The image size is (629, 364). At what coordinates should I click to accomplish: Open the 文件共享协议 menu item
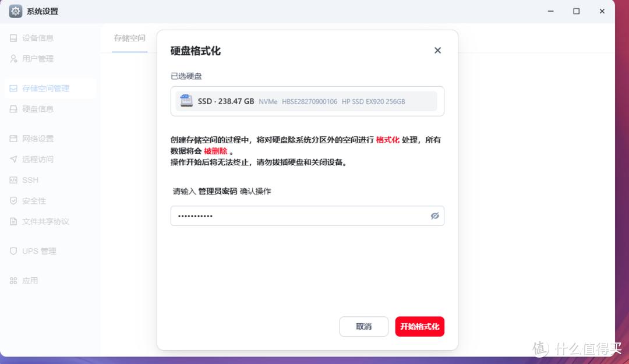45,221
